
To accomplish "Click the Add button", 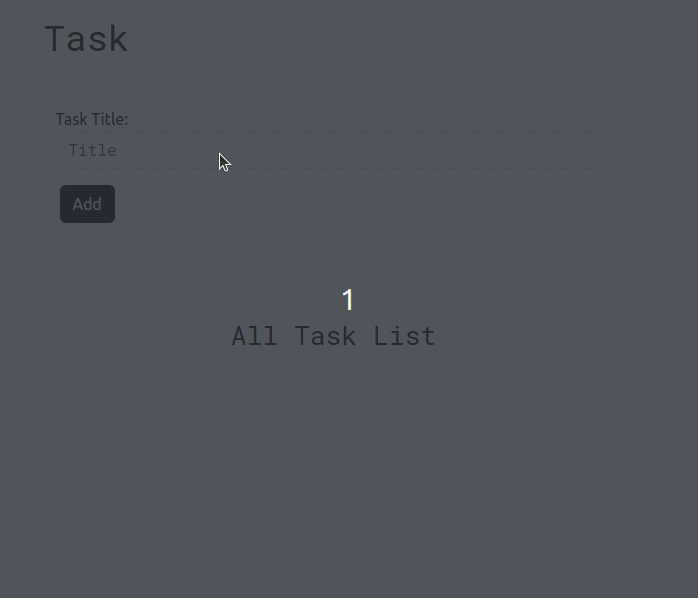I will point(87,204).
